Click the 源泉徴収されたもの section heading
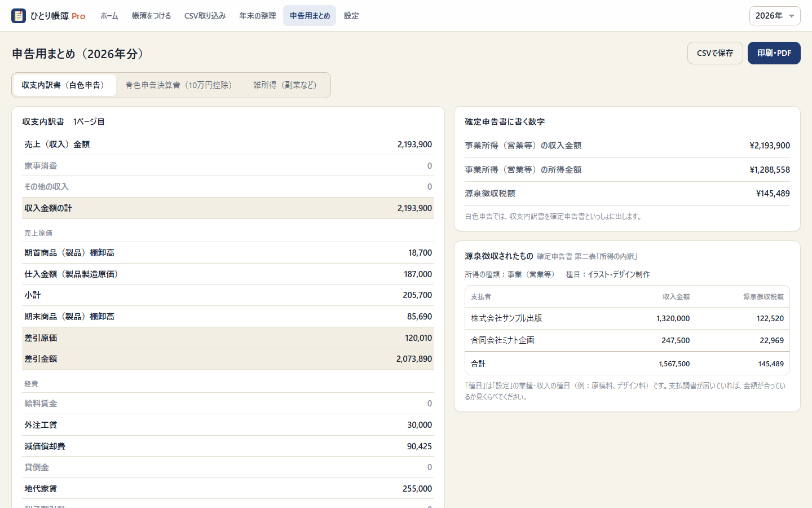This screenshot has width=812, height=508. point(499,256)
